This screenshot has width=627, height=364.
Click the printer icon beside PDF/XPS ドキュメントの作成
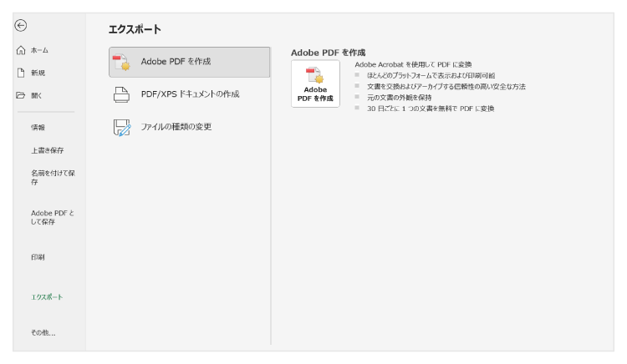coord(121,95)
